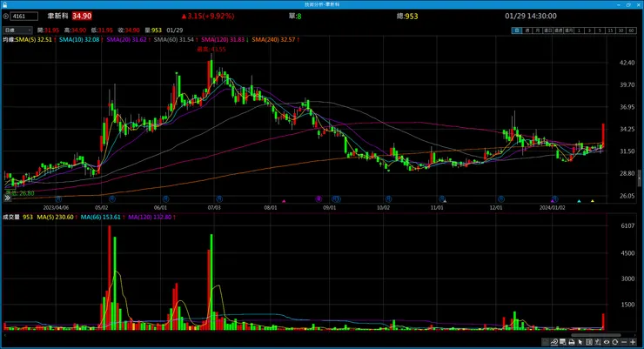Click the circular refresh icon
Viewport: 644px width, 349px height.
pos(614,342)
